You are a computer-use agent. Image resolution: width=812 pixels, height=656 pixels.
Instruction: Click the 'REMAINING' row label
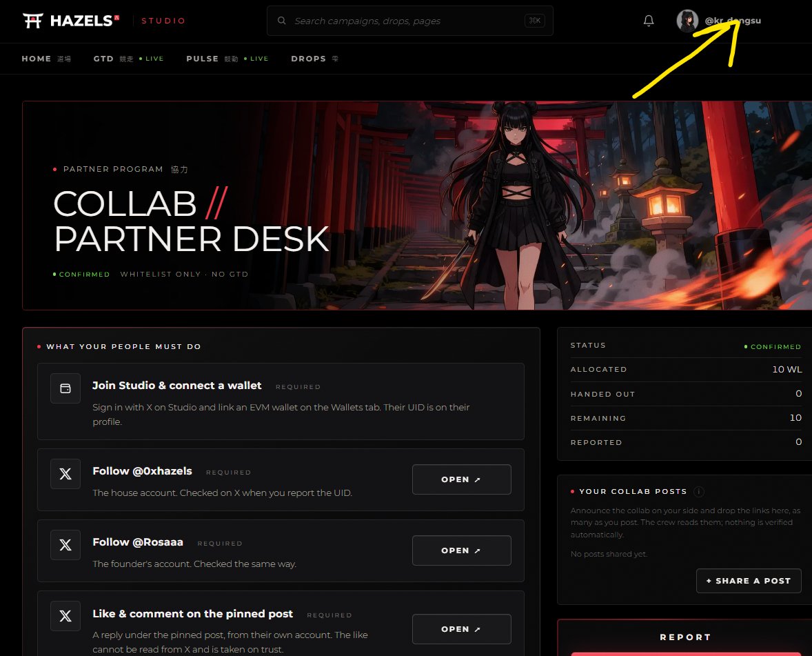[598, 418]
